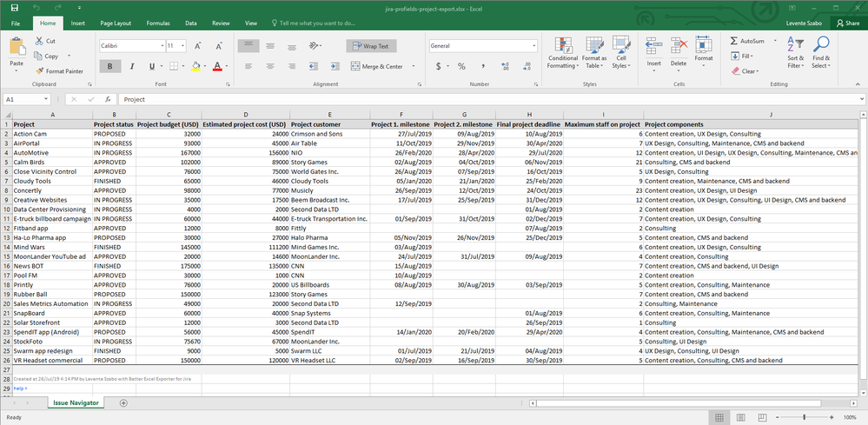Apply Accounting dollar format

(x=439, y=66)
